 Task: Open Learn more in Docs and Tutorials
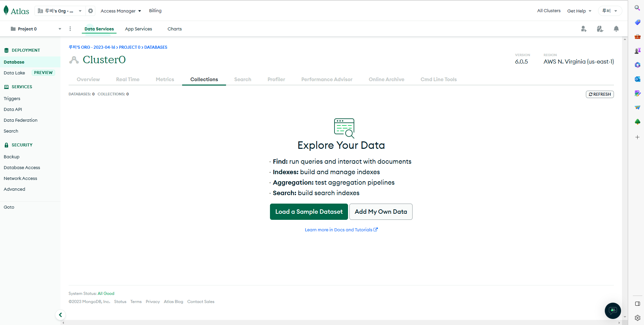click(341, 230)
